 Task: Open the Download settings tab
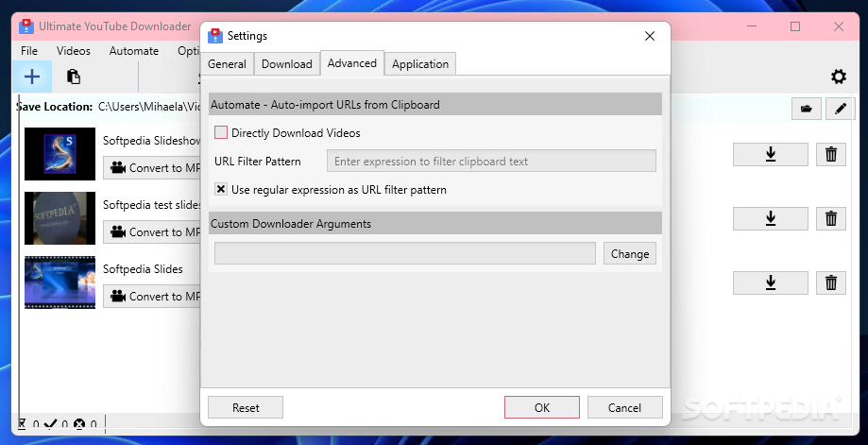pyautogui.click(x=287, y=64)
